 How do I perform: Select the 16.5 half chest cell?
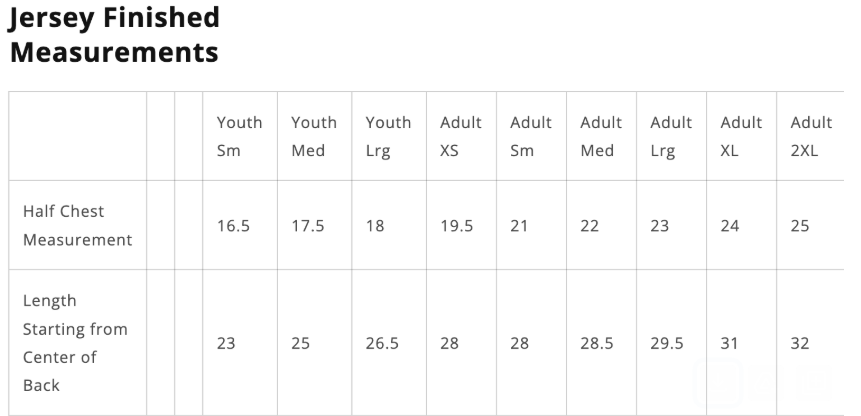233,226
